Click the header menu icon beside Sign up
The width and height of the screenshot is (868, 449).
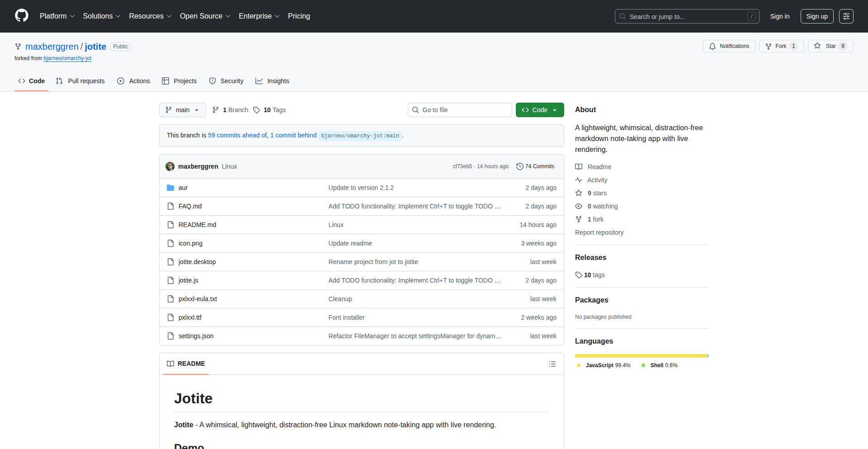(846, 16)
